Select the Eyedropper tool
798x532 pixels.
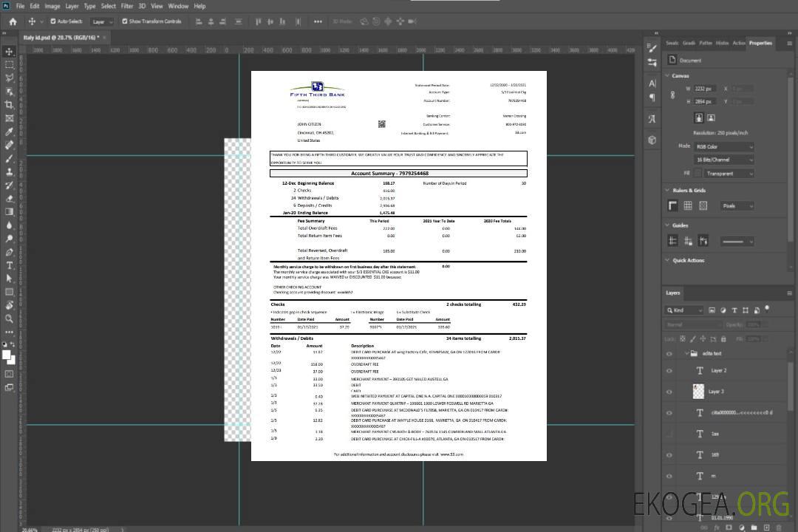click(x=9, y=132)
